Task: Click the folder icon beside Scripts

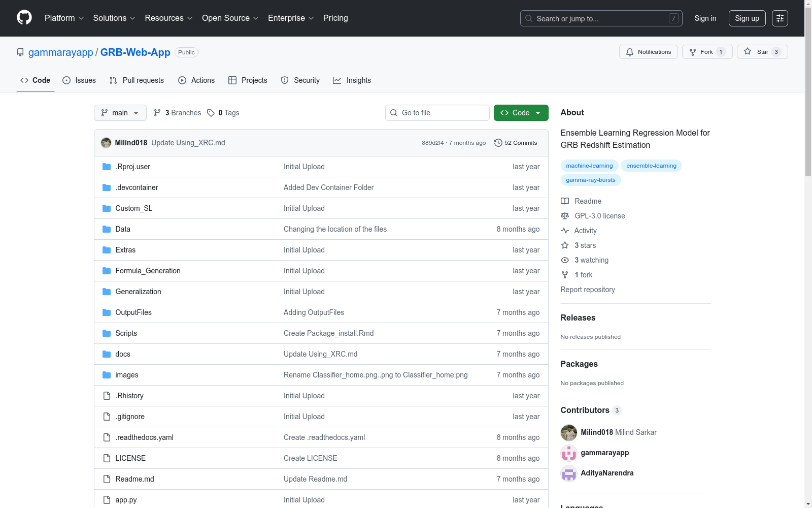Action: (107, 333)
